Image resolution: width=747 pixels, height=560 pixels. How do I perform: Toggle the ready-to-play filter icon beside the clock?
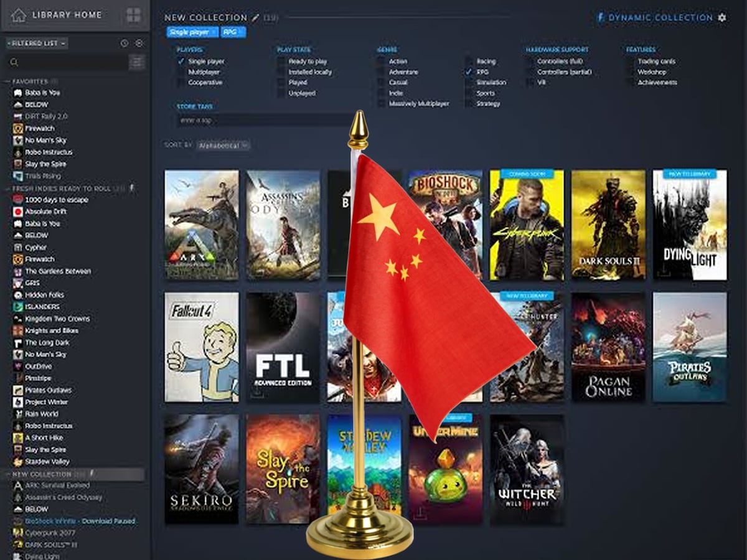[x=139, y=44]
